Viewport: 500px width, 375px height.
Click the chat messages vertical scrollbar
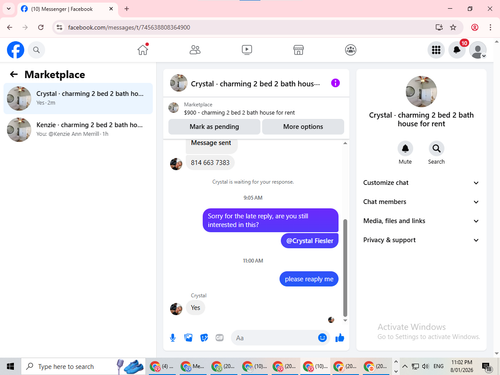pyautogui.click(x=345, y=268)
